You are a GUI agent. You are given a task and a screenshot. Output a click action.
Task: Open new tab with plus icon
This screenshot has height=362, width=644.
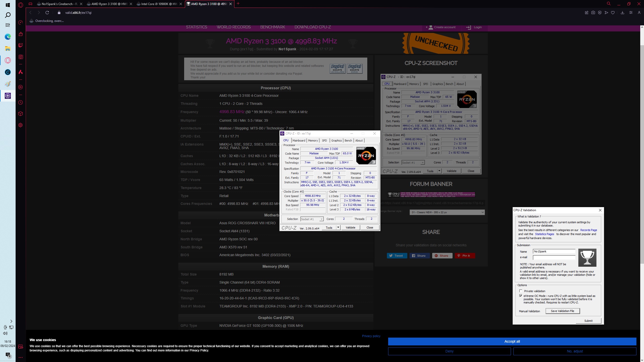click(x=238, y=4)
